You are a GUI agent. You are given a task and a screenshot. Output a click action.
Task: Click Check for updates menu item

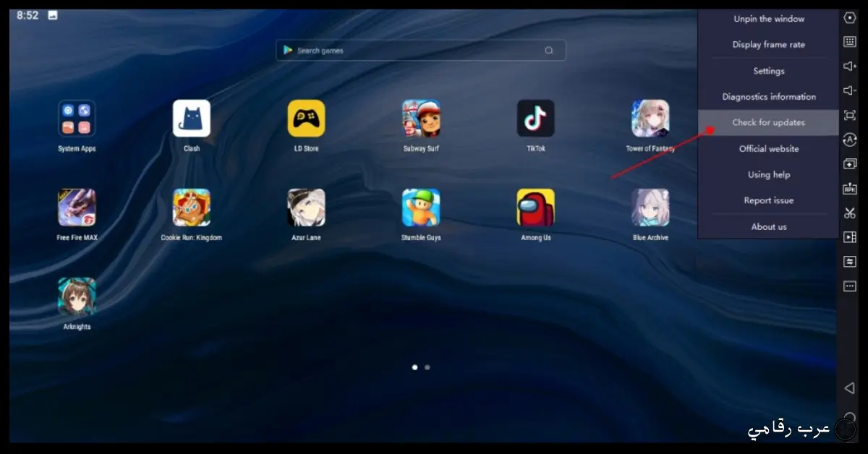pyautogui.click(x=768, y=122)
